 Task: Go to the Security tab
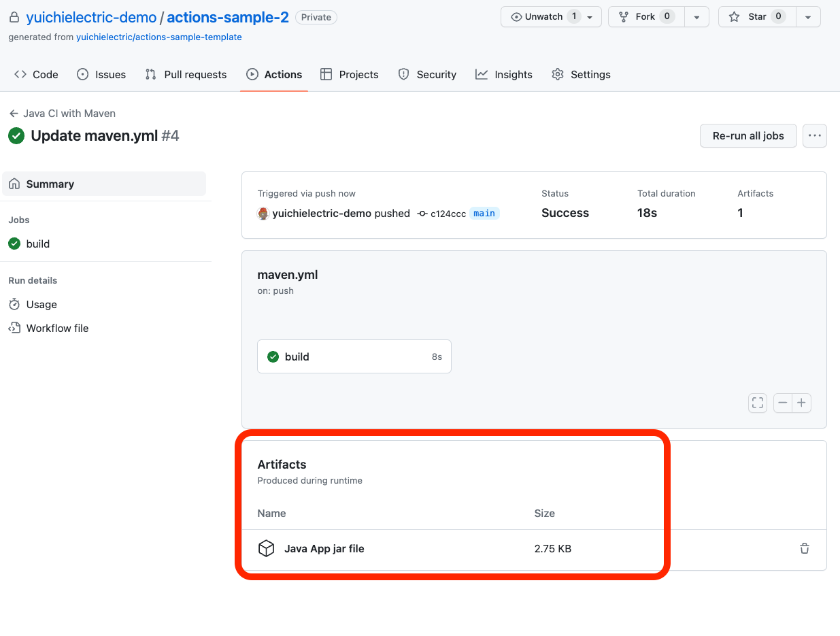[x=427, y=74]
